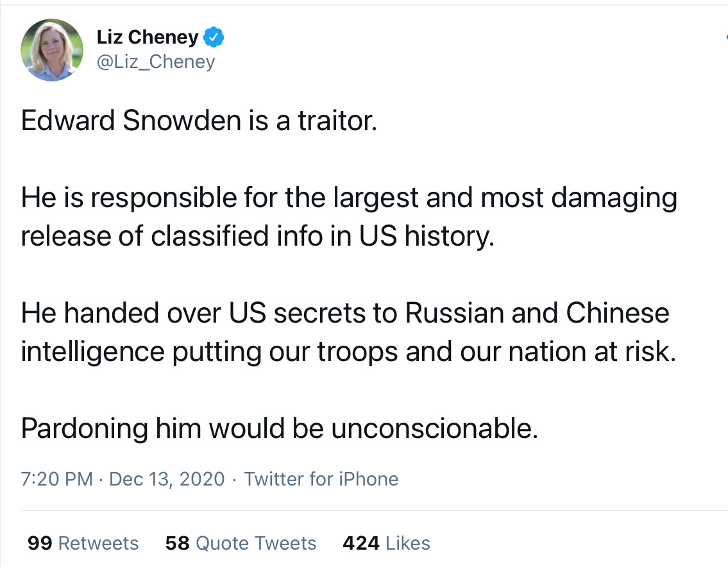Open the 'Twitter for iPhone' source link
Image resolution: width=728 pixels, height=567 pixels.
point(321,479)
